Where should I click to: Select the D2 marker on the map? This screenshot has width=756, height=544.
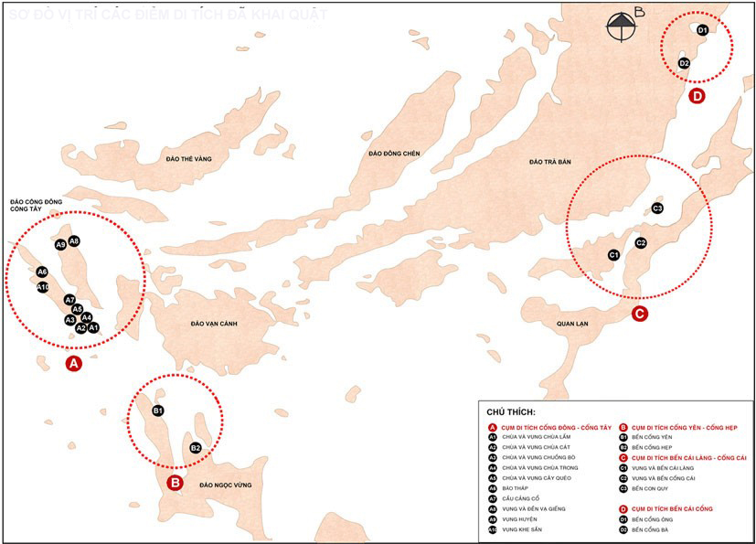click(684, 63)
